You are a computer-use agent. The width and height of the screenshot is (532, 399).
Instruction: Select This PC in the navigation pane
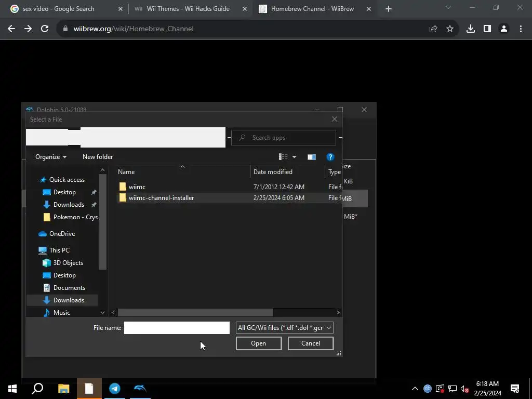(x=59, y=250)
